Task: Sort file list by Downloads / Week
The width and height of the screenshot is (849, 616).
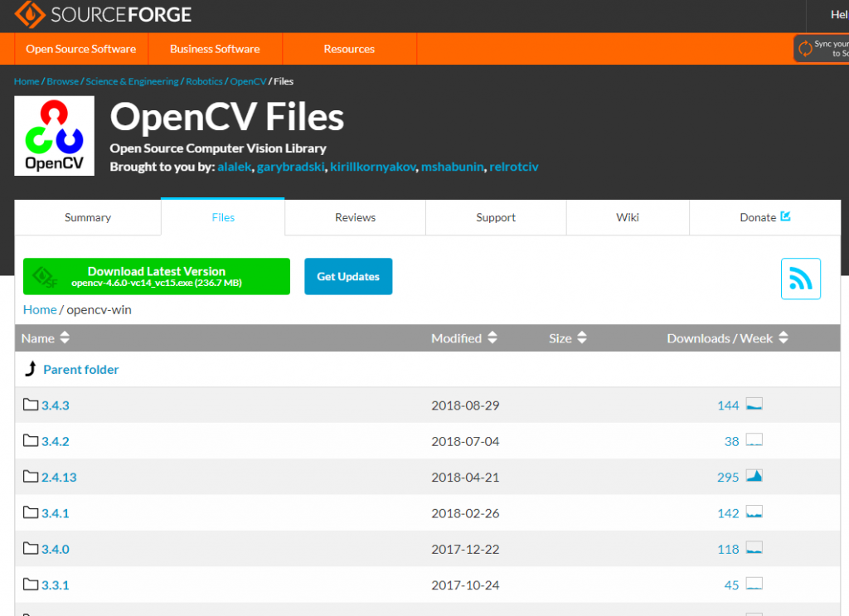Action: point(727,338)
